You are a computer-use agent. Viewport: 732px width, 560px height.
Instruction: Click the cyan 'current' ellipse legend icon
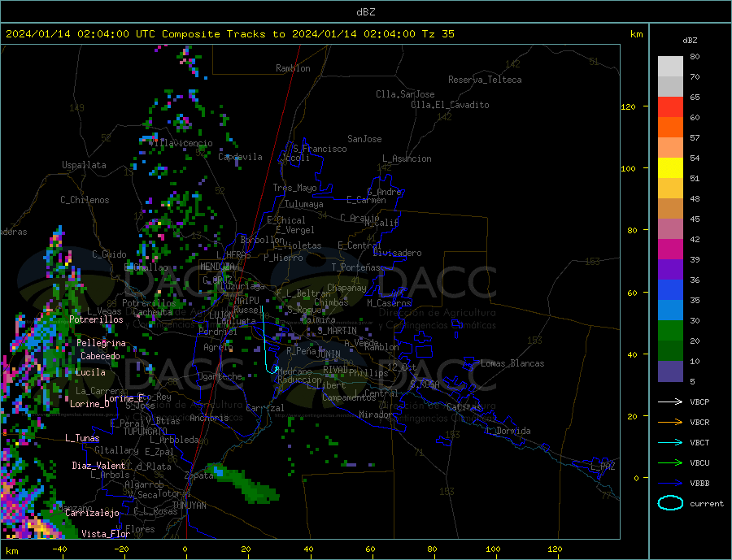(670, 503)
